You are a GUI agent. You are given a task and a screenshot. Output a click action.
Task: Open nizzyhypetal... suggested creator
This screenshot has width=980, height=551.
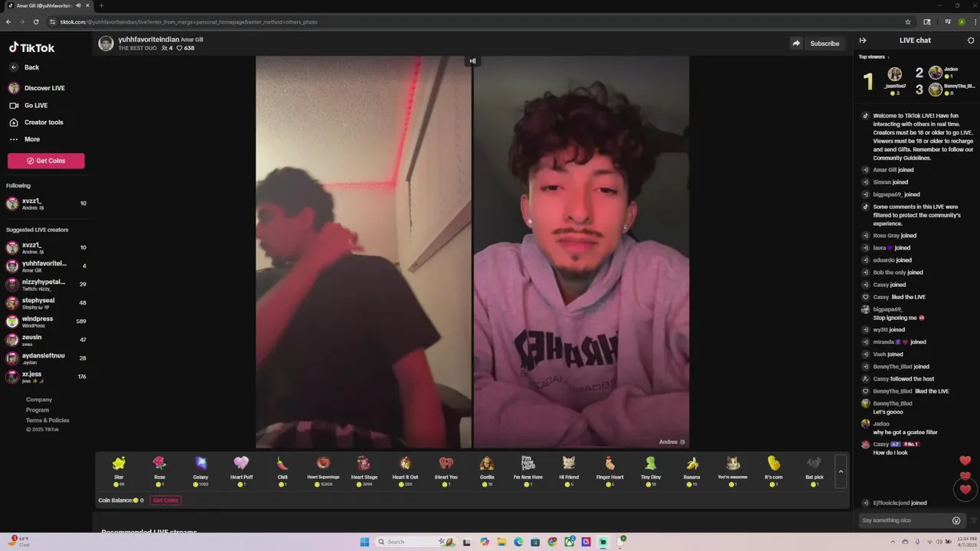click(46, 285)
